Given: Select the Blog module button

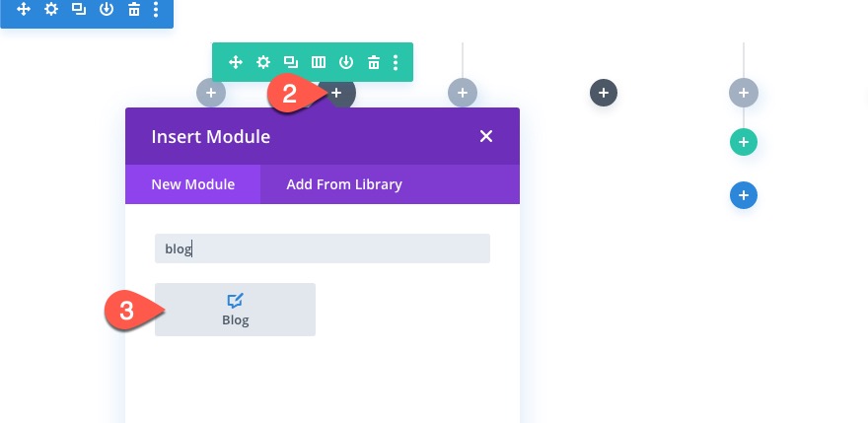Looking at the screenshot, I should (x=235, y=310).
